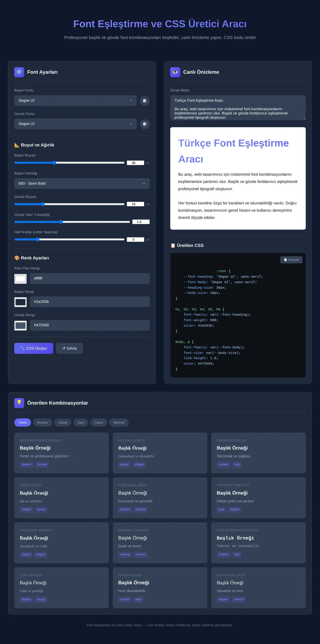
Task: Adjust the Harf Aralığı letter spacing slider
Action: (x=69, y=239)
